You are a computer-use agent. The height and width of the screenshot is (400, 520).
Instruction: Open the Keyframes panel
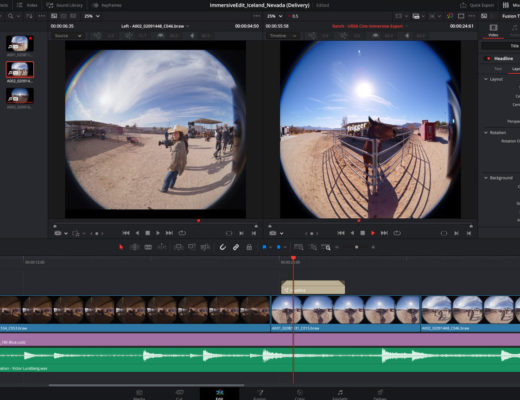(x=107, y=5)
